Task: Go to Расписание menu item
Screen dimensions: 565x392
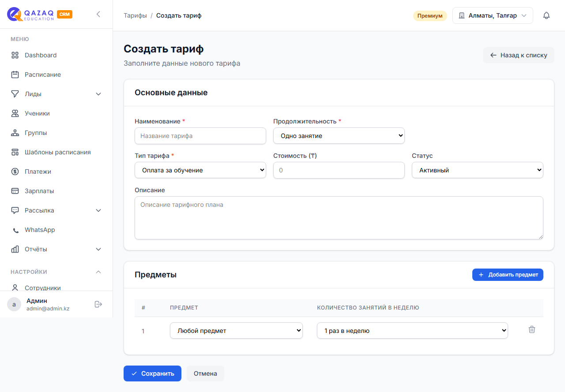Action: pyautogui.click(x=56, y=75)
